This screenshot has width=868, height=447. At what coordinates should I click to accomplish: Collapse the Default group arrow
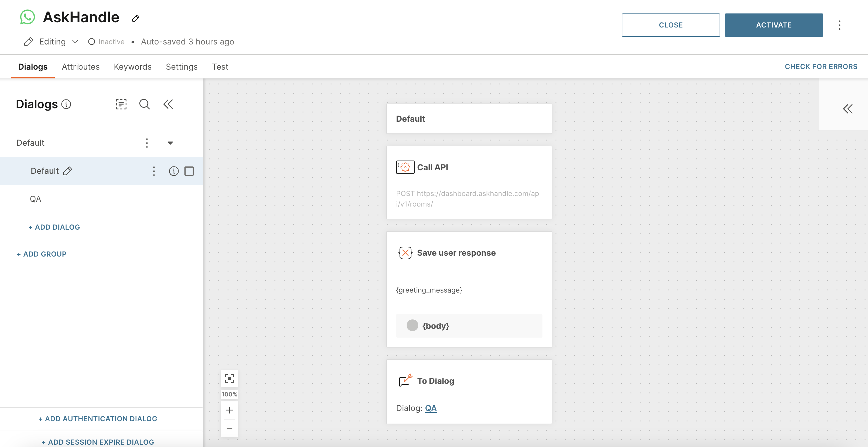[x=170, y=143]
